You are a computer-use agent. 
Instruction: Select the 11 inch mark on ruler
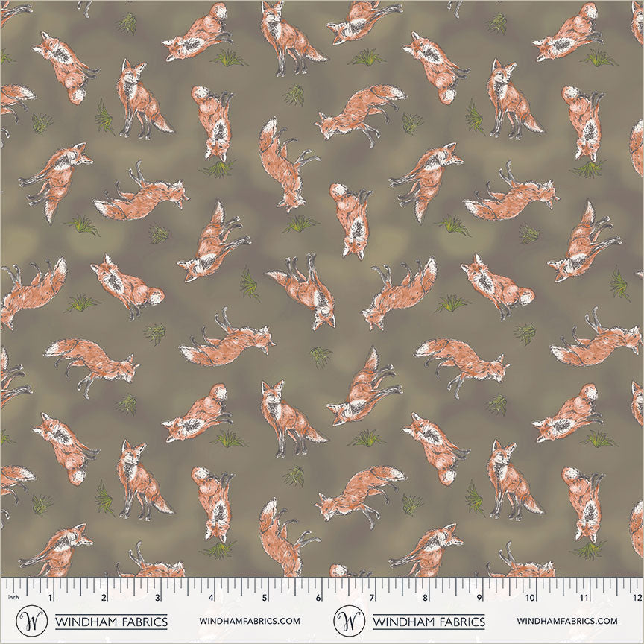coord(585,597)
